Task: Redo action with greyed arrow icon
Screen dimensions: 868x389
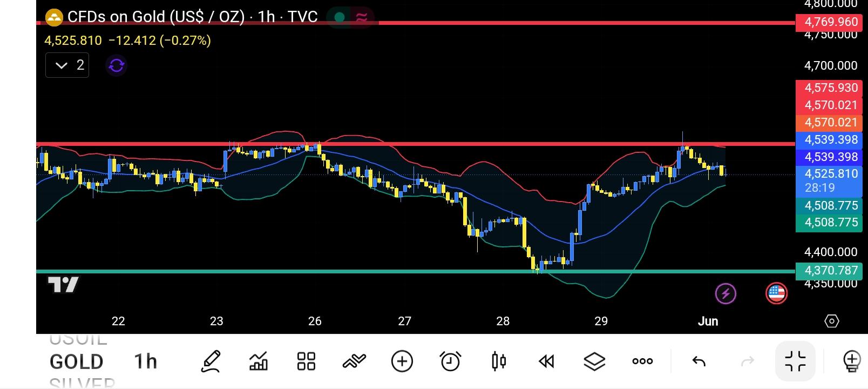Action: 748,361
